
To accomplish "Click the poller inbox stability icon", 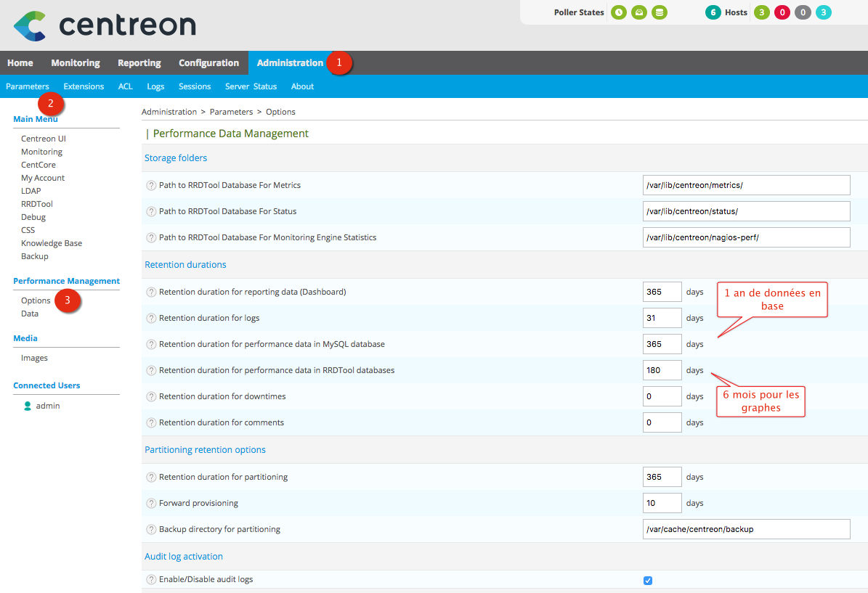I will point(638,12).
